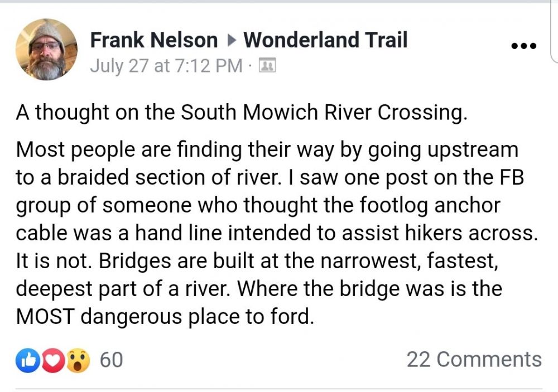Go to the Wonderland Trail group
558x392 pixels.
click(325, 40)
